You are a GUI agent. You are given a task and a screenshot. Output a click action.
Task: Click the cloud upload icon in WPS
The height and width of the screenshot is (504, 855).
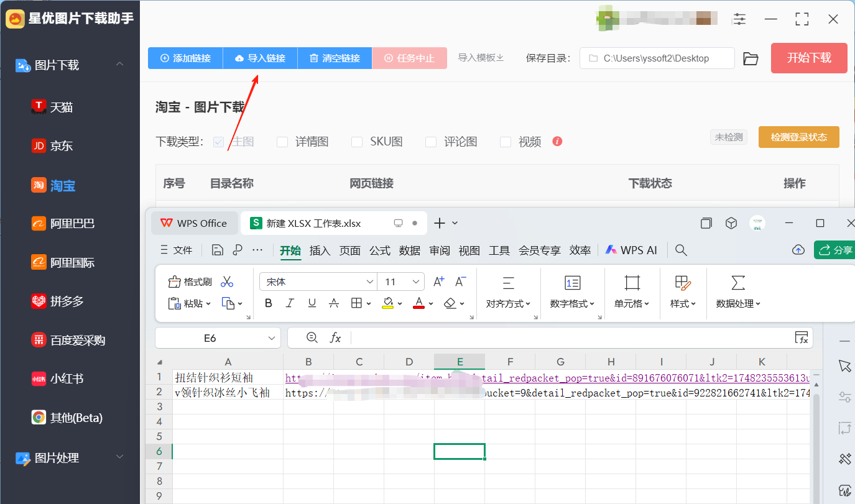coord(798,250)
